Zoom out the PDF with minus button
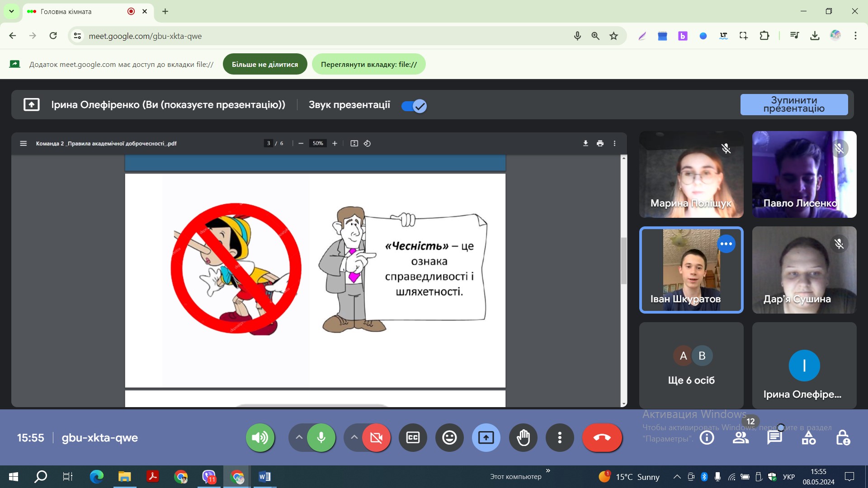This screenshot has height=488, width=868. tap(301, 143)
